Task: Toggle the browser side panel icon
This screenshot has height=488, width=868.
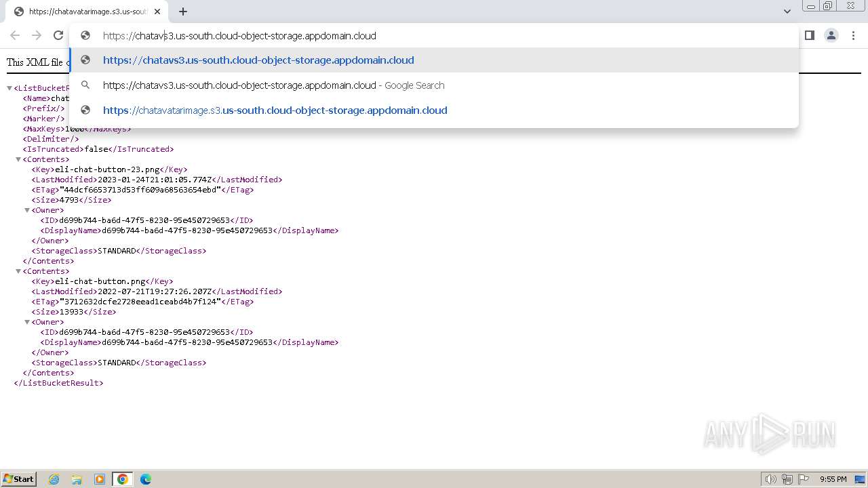Action: pos(809,35)
